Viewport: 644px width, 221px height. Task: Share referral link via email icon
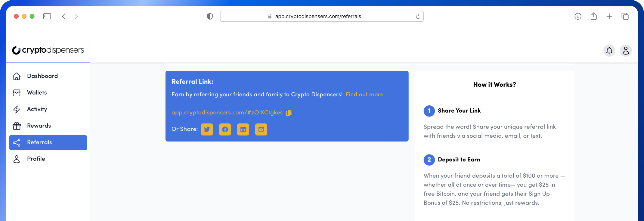click(261, 129)
